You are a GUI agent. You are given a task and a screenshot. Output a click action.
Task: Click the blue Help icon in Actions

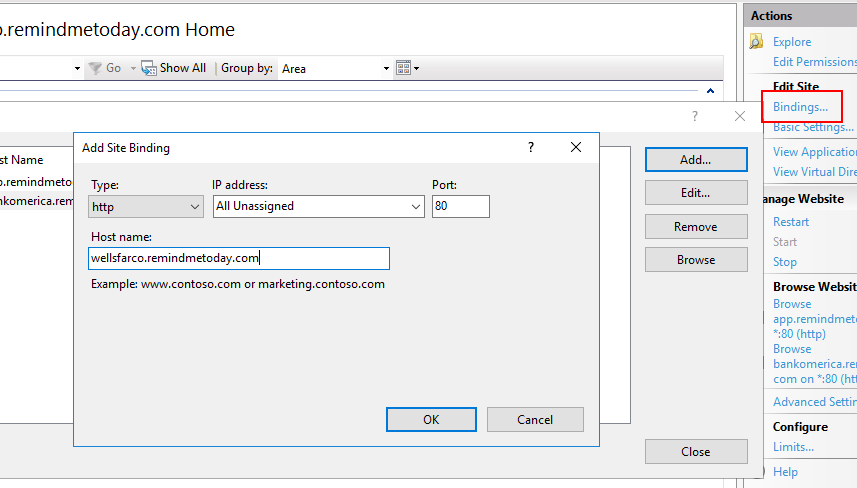pyautogui.click(x=756, y=471)
